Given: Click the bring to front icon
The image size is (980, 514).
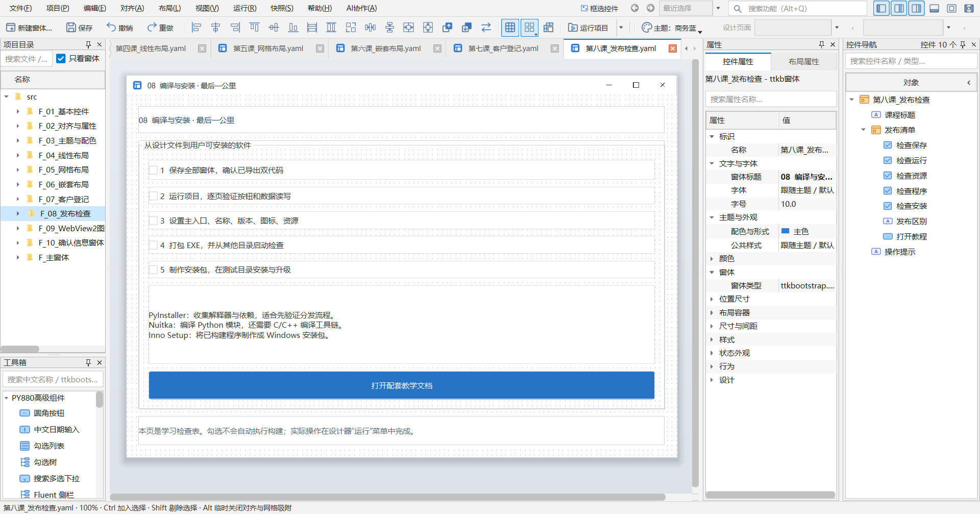Looking at the screenshot, I should tap(447, 28).
